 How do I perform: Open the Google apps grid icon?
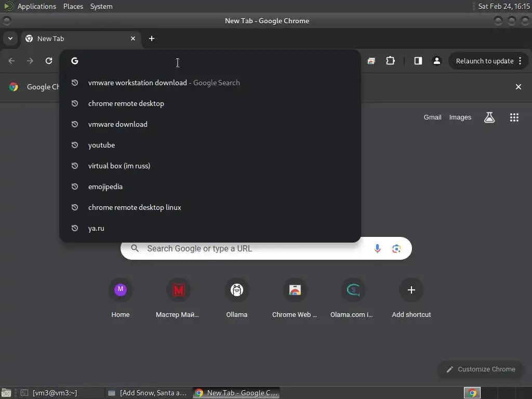point(514,117)
